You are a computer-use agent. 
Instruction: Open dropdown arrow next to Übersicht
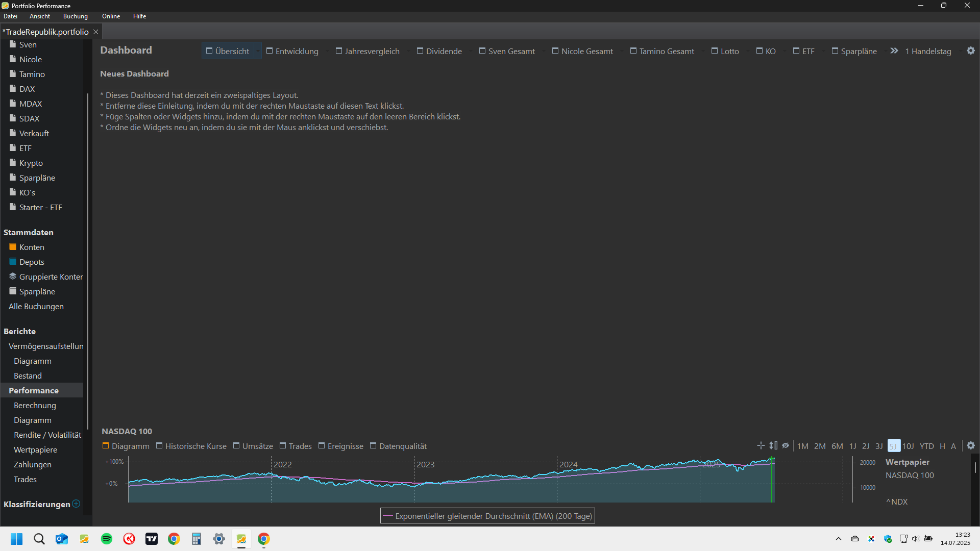(x=258, y=51)
